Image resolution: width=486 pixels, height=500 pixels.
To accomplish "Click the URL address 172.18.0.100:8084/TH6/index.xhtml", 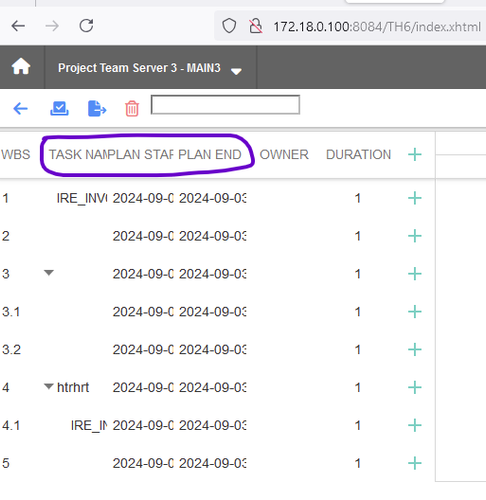I will [377, 27].
